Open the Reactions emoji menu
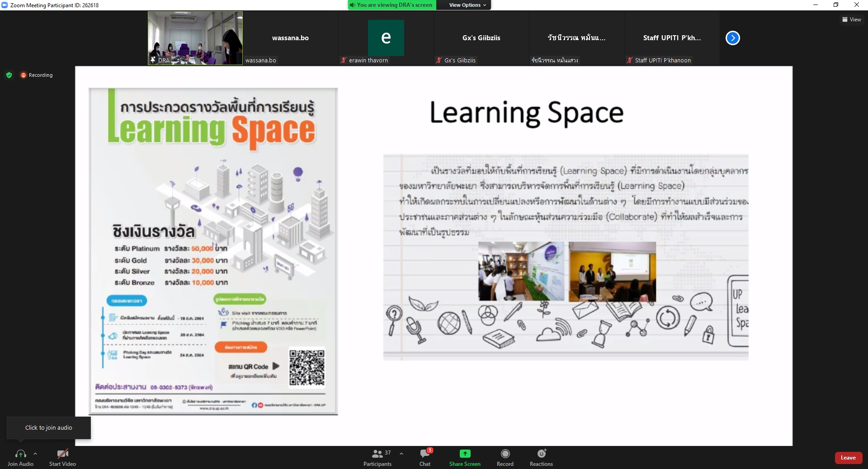The height and width of the screenshot is (469, 868). [x=541, y=454]
